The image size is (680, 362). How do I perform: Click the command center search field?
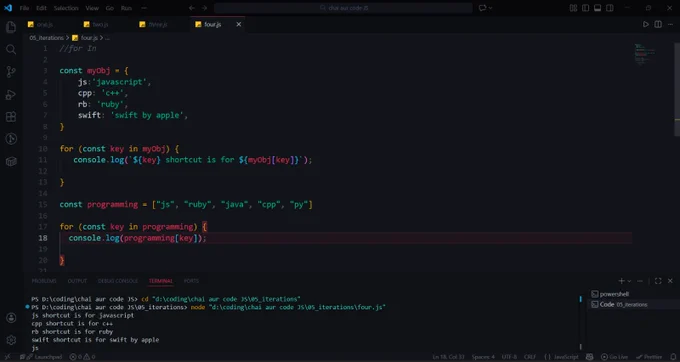tap(343, 8)
